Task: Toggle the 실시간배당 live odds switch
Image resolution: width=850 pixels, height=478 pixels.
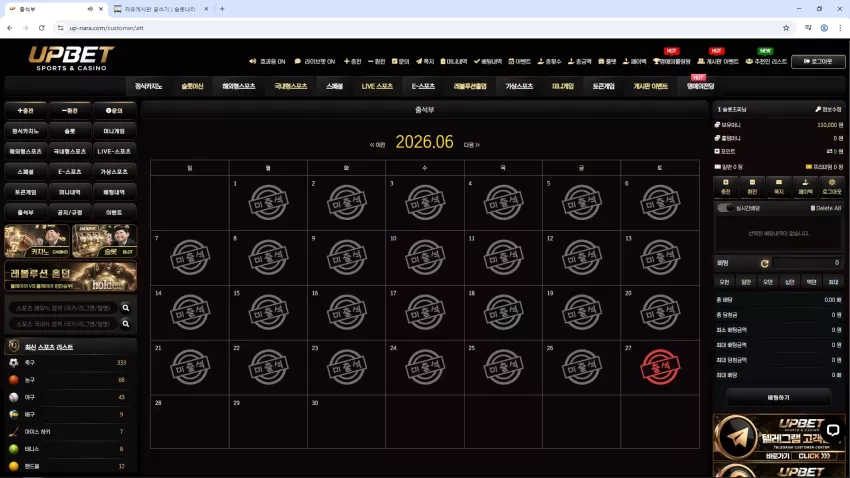Action: pyautogui.click(x=725, y=208)
